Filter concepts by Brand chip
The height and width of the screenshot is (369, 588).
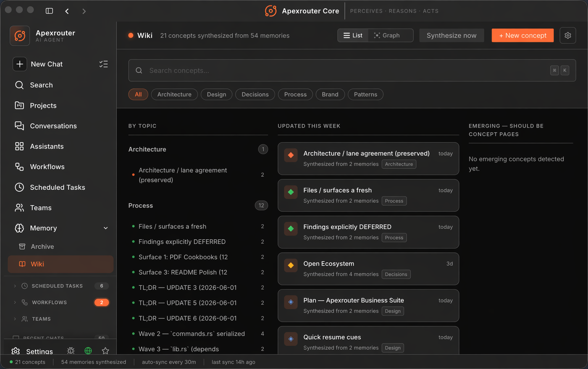330,94
